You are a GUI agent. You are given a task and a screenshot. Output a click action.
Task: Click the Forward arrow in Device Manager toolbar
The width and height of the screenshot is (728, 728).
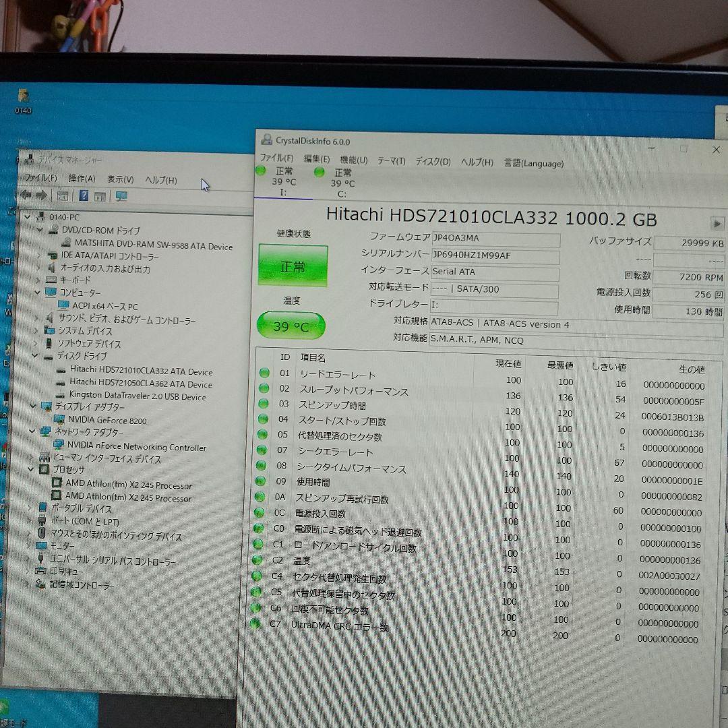point(40,195)
